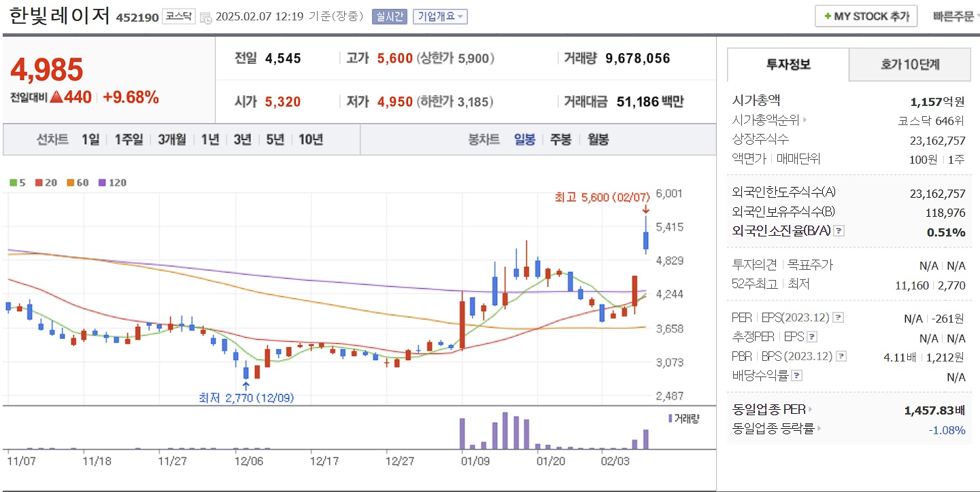Click the green 5-day moving average legend swatch
Viewport: 980px width, 492px height.
coord(12,183)
